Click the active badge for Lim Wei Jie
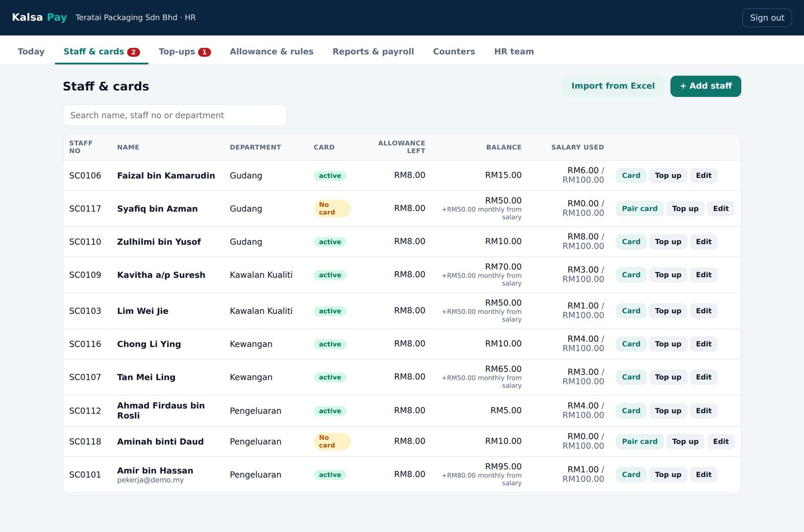The image size is (804, 532). click(330, 311)
